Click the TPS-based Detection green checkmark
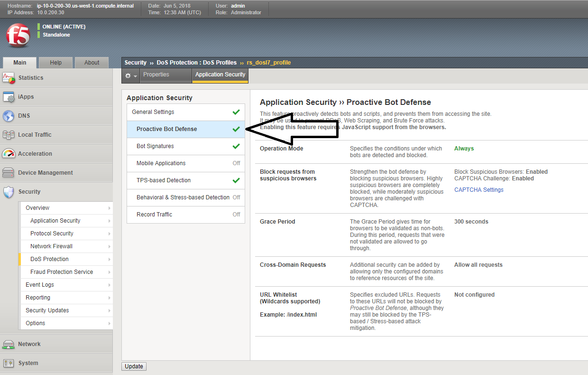 click(x=236, y=180)
